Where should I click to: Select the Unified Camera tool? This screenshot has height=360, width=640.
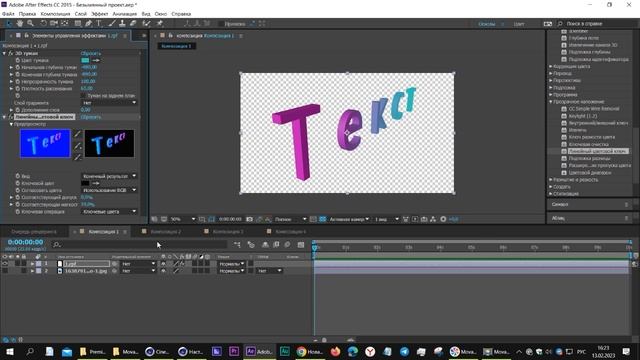pos(54,24)
